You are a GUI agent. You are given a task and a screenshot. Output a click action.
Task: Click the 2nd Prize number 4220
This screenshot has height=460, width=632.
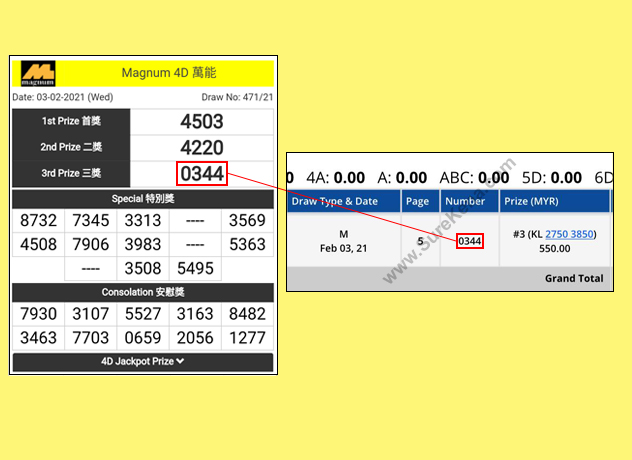(201, 148)
